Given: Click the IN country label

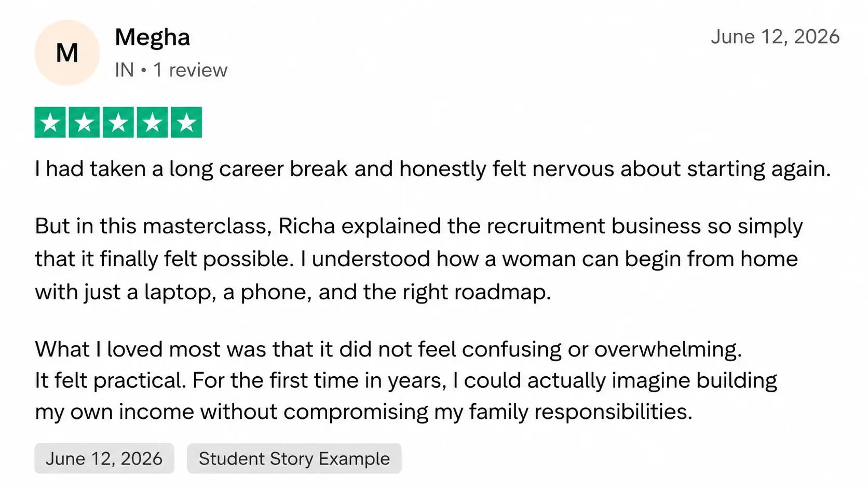Looking at the screenshot, I should click(x=125, y=70).
